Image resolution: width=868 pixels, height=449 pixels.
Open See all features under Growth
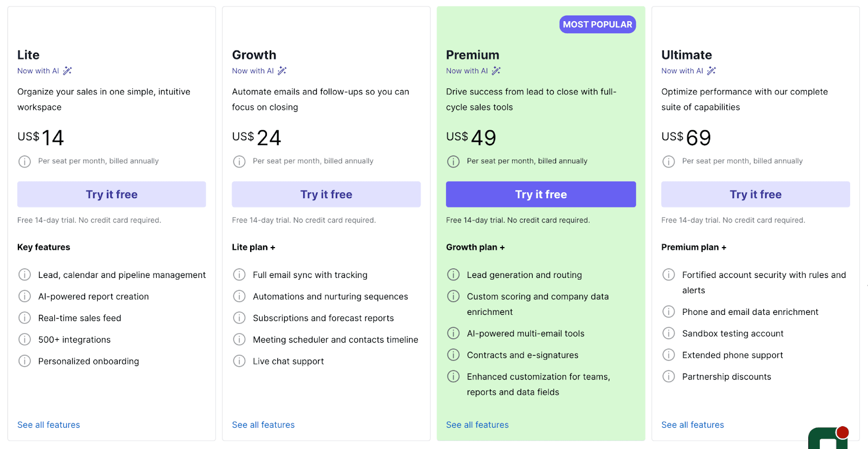click(x=263, y=425)
